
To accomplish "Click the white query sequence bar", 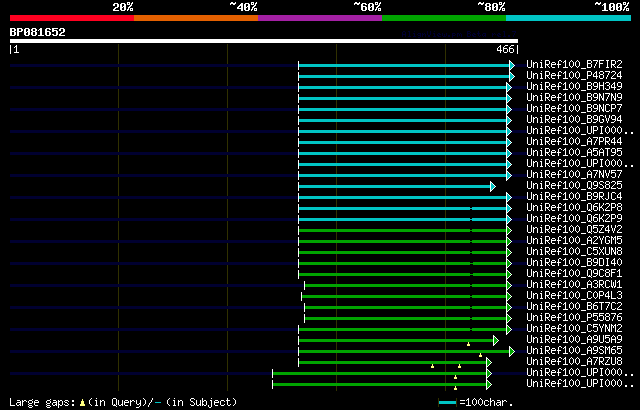I will 264,41.
